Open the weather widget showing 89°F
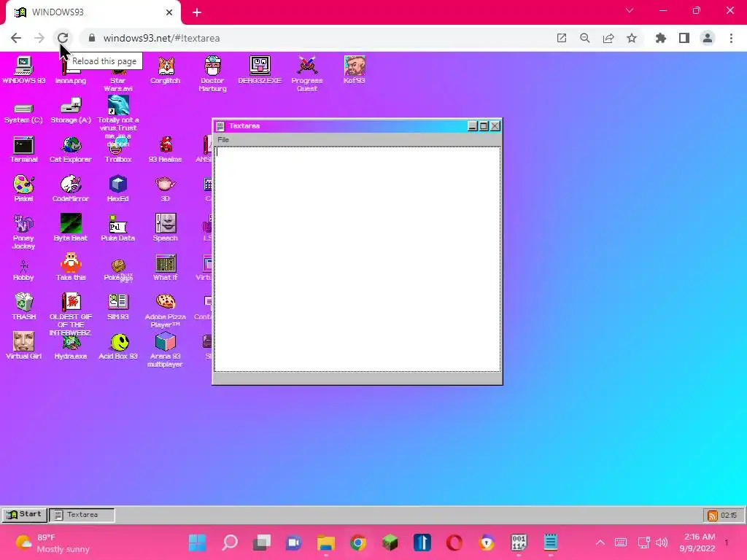Screen dimensions: 747x560 click(x=53, y=542)
